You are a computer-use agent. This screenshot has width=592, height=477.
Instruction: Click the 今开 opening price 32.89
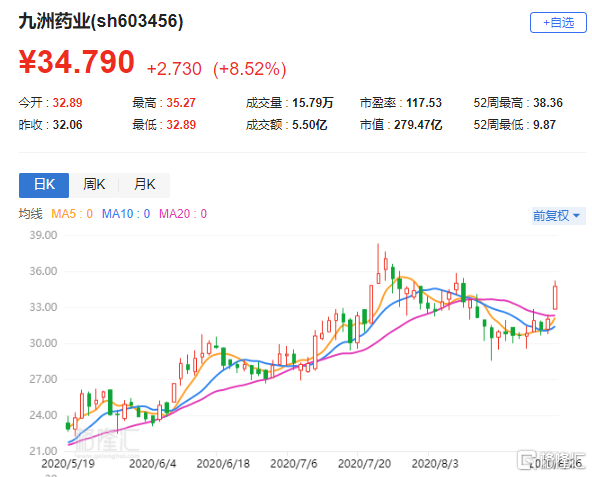(x=67, y=103)
